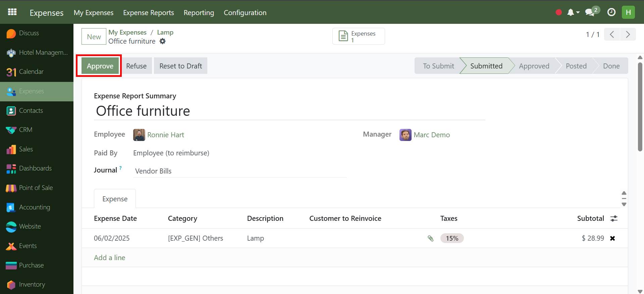Delete the Lamp expense line

coord(612,238)
